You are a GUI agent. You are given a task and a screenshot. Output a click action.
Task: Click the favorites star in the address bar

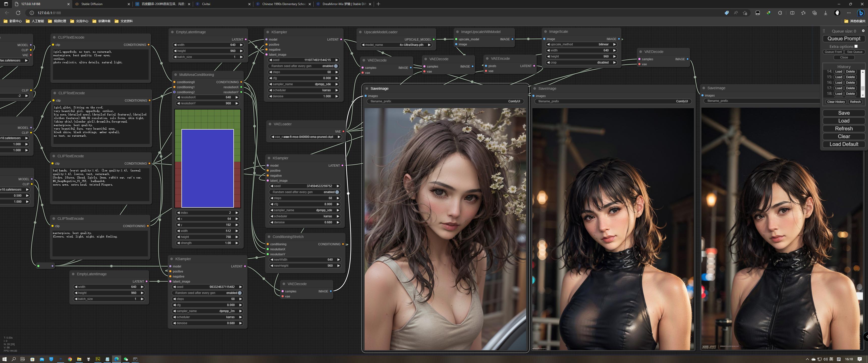pyautogui.click(x=745, y=13)
